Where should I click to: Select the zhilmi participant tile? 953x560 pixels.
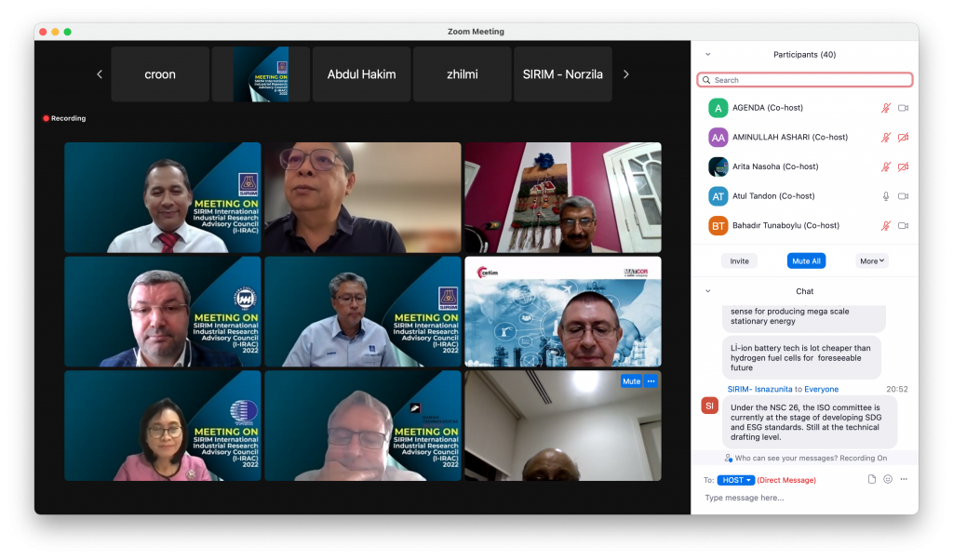(x=462, y=74)
